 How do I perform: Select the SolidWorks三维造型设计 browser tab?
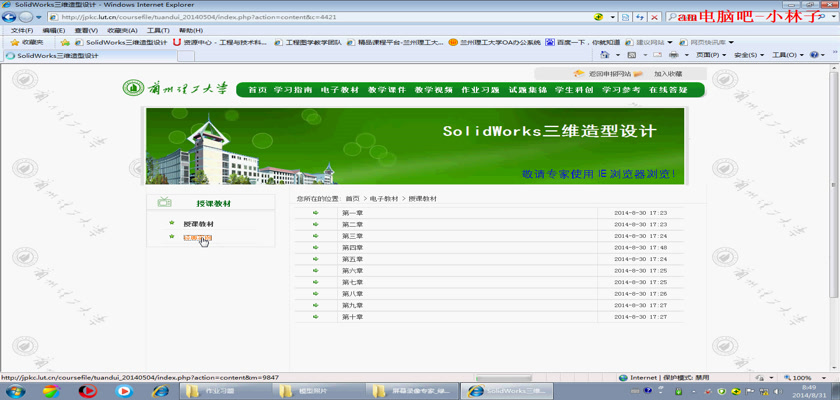point(88,55)
